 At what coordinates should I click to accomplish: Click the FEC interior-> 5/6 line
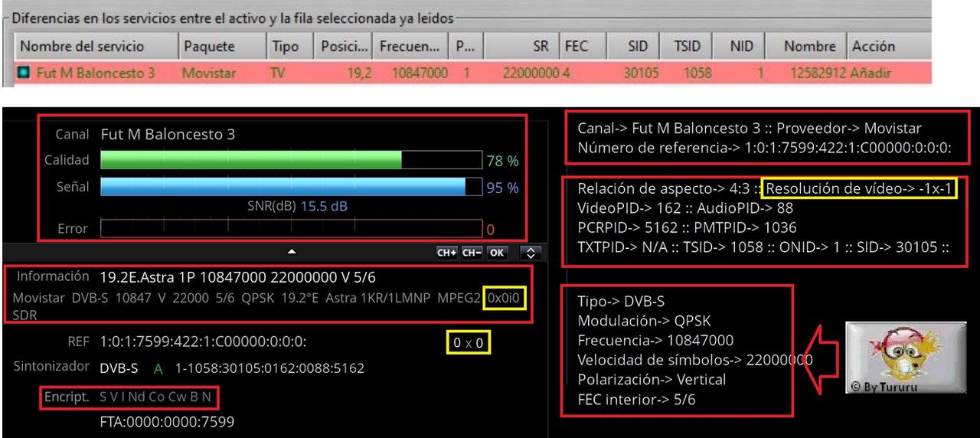(636, 399)
